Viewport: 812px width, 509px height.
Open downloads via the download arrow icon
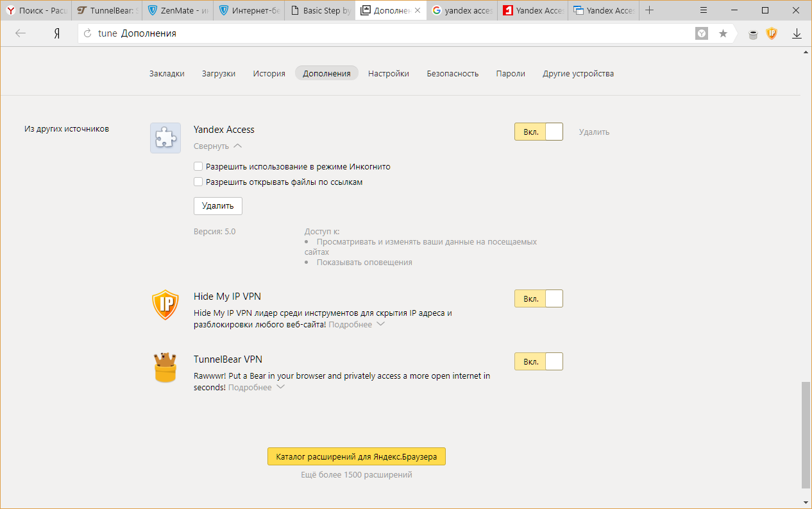(x=797, y=33)
